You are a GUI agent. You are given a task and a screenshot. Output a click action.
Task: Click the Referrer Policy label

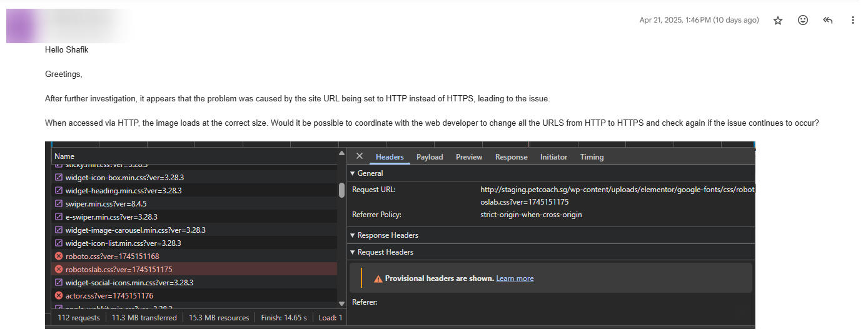click(x=376, y=215)
